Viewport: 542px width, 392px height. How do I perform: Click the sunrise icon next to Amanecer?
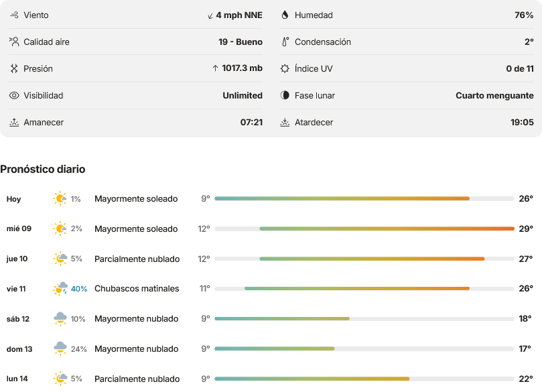tap(14, 123)
